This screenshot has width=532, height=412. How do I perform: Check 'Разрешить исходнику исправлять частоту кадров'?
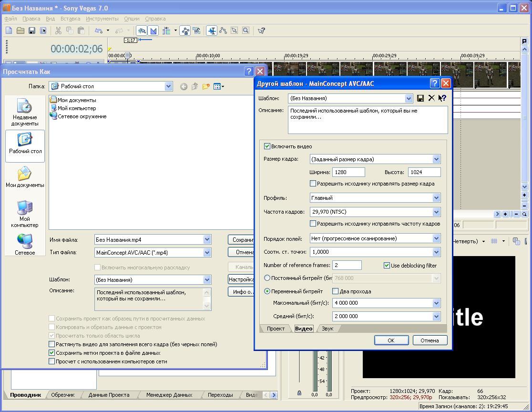(313, 224)
